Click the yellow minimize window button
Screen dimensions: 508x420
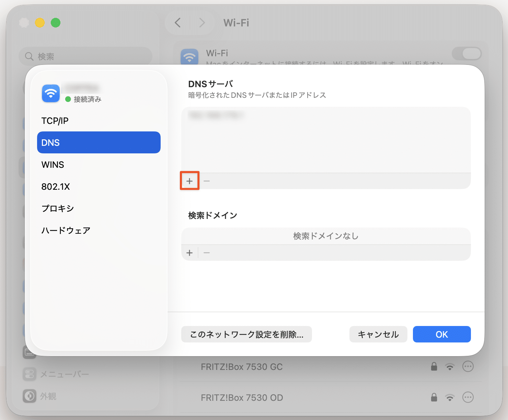[40, 23]
